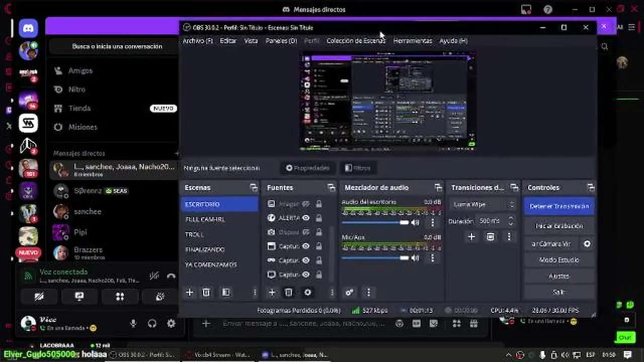
Task: Toggle Discord headphones deafen icon
Action: (152, 324)
